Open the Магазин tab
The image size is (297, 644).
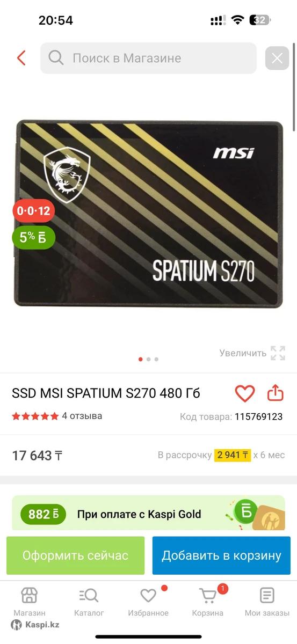coord(30,602)
